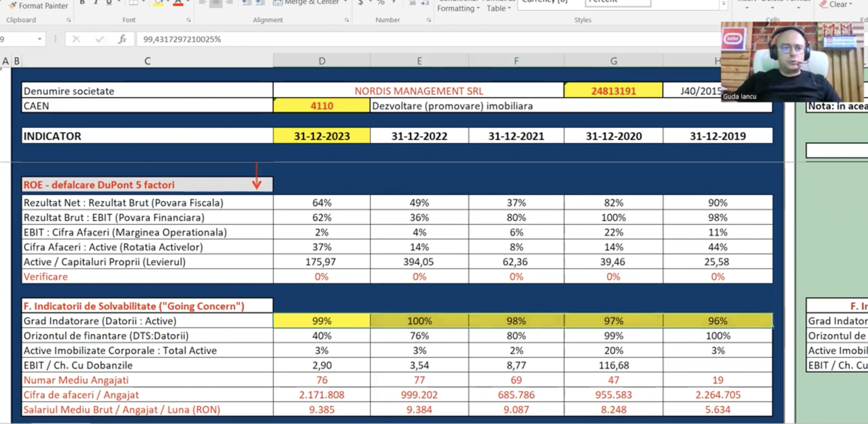Click the Guda Iancu webcam thumbnail
The width and height of the screenshot is (868, 424).
[x=792, y=61]
